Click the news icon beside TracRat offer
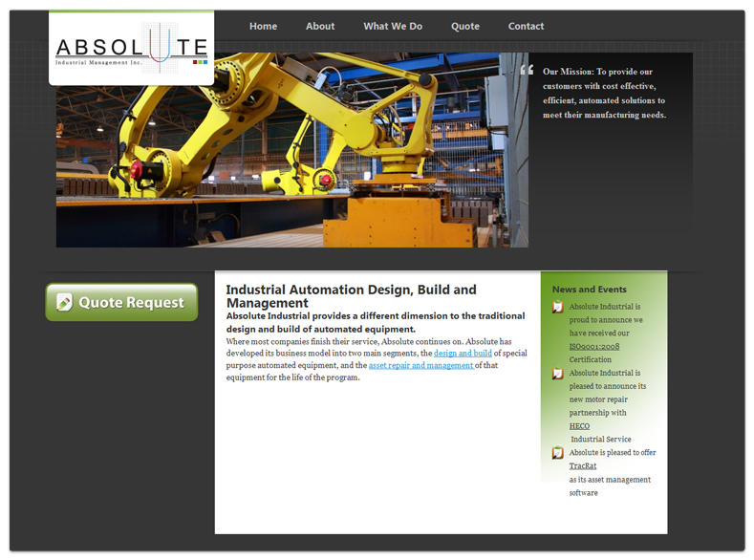The image size is (754, 560). point(558,453)
